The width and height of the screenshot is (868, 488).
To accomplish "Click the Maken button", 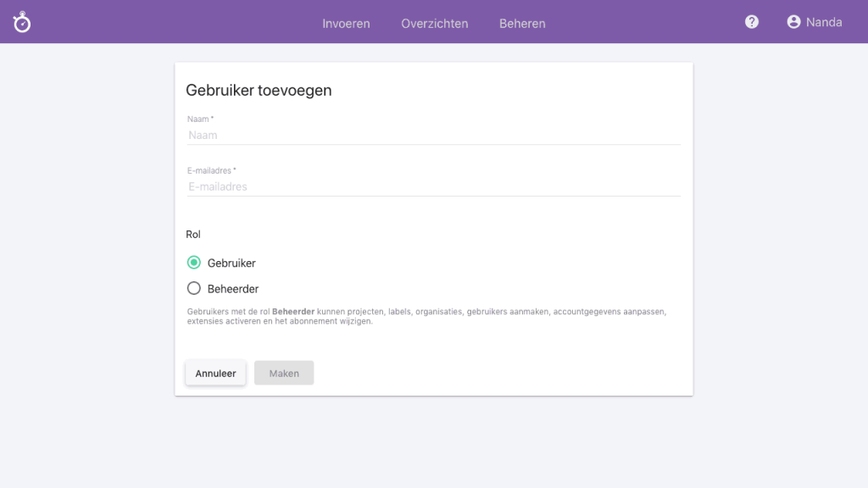I will (284, 373).
